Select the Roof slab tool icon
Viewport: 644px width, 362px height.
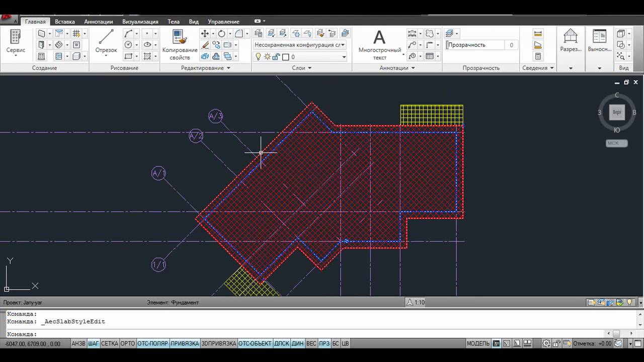point(59,34)
